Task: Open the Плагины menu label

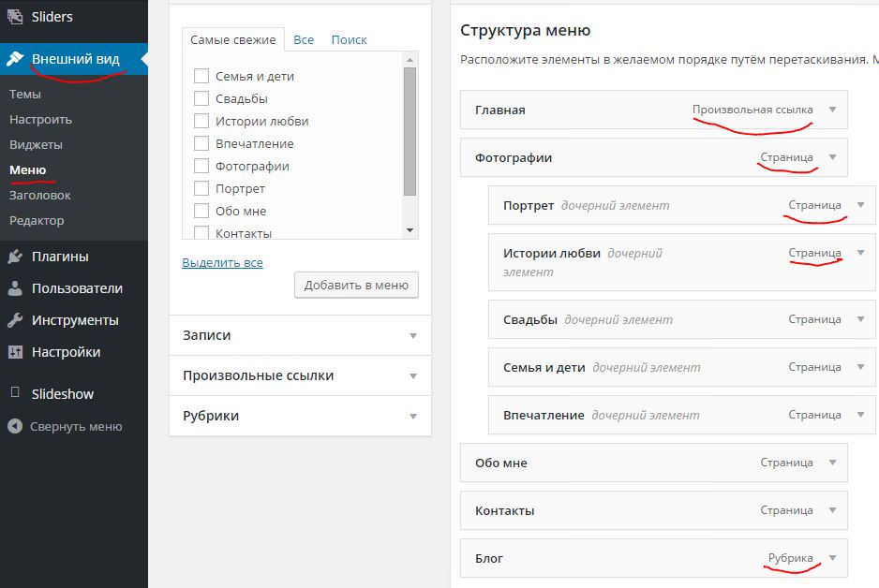Action: (x=60, y=257)
